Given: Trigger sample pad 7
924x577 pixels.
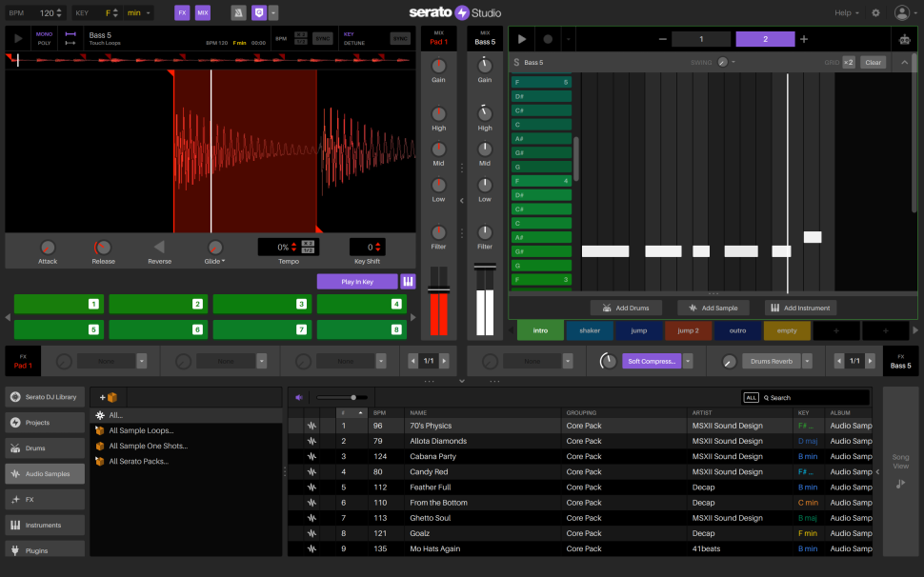Looking at the screenshot, I should tap(261, 329).
